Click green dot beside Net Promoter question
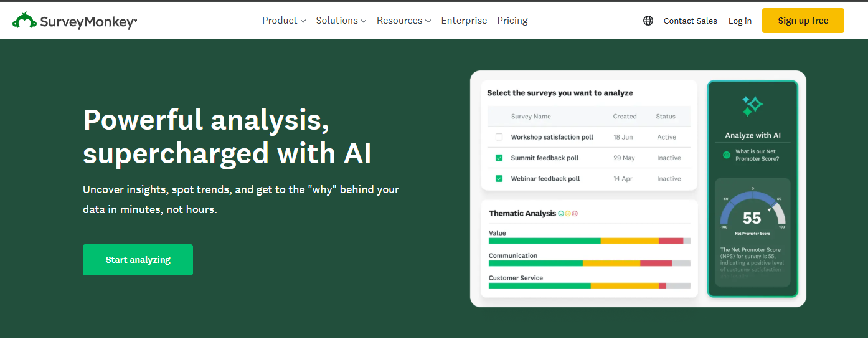868x339 pixels. coord(726,155)
